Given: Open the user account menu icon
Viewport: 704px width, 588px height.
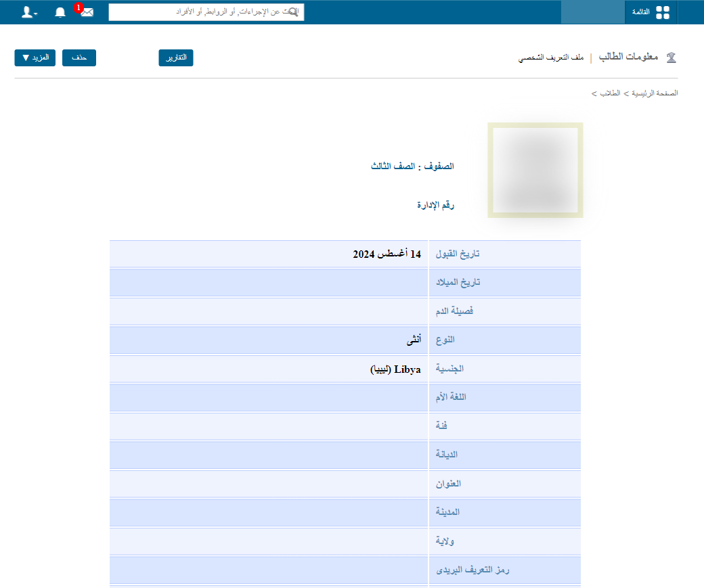Looking at the screenshot, I should (29, 12).
